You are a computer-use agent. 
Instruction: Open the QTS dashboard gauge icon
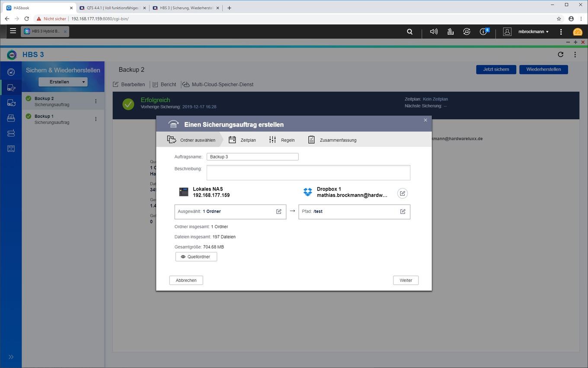click(578, 32)
